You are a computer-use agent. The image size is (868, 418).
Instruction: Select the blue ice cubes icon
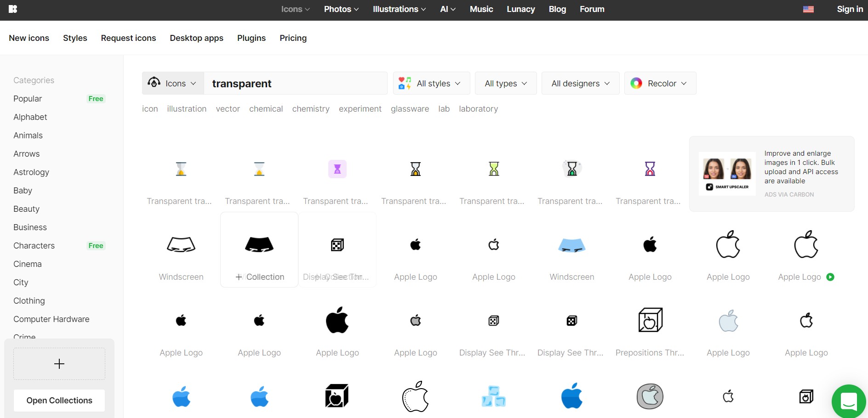coord(494,396)
